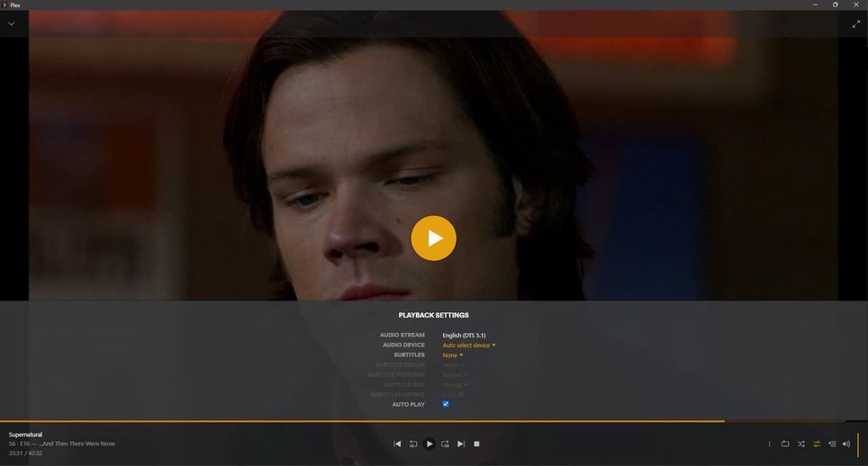Toggle repeat mode icon
This screenshot has width=868, height=466.
pyautogui.click(x=785, y=444)
